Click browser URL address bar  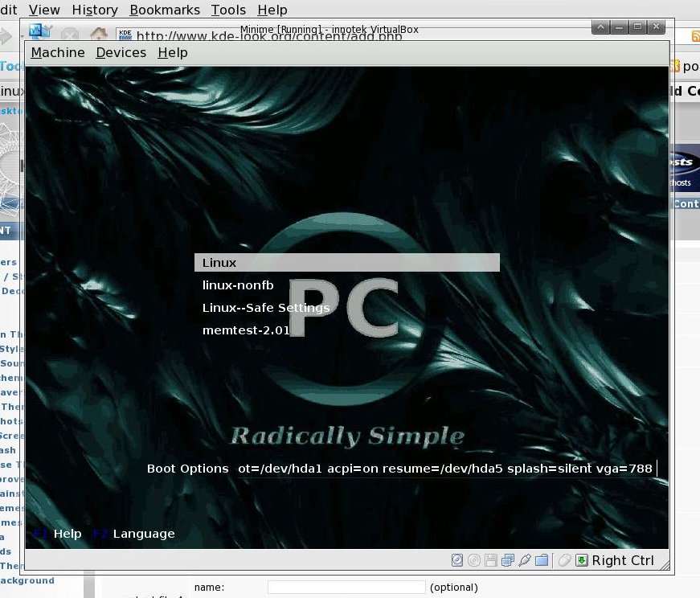[x=268, y=35]
